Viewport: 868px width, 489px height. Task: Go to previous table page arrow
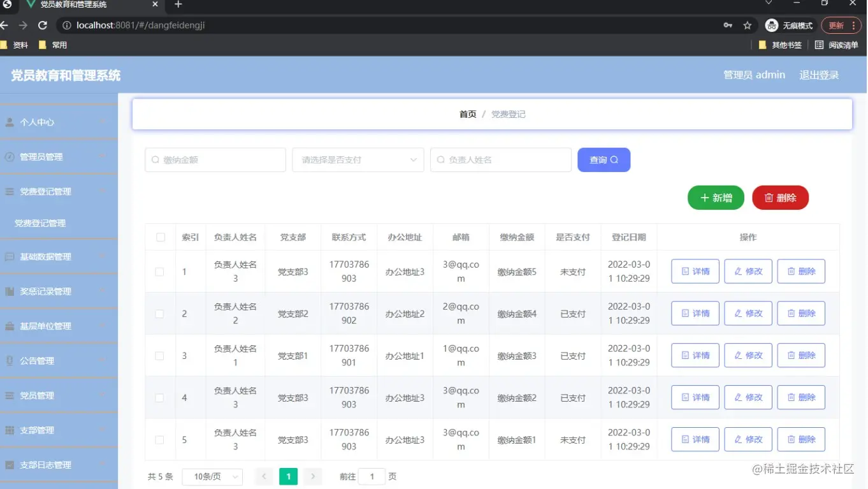264,476
